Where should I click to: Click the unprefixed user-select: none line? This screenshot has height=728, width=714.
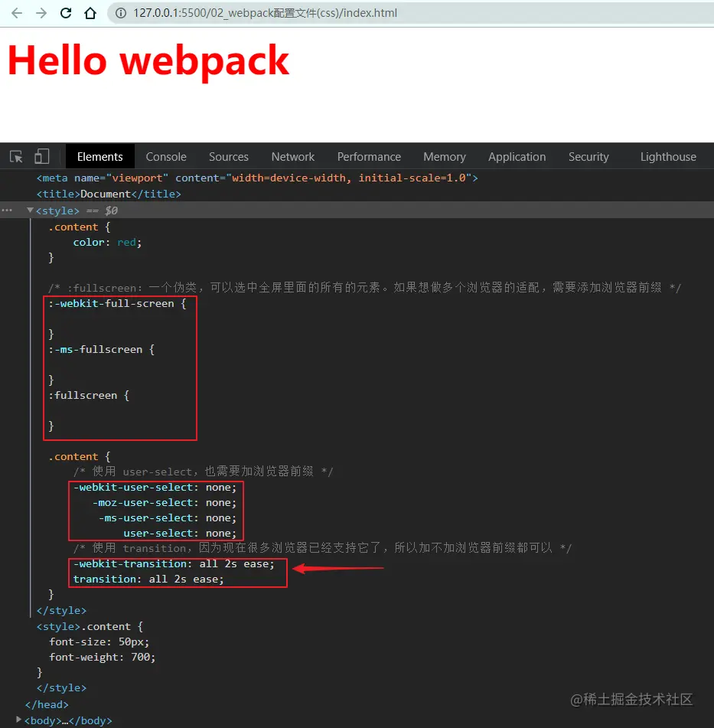click(x=180, y=534)
